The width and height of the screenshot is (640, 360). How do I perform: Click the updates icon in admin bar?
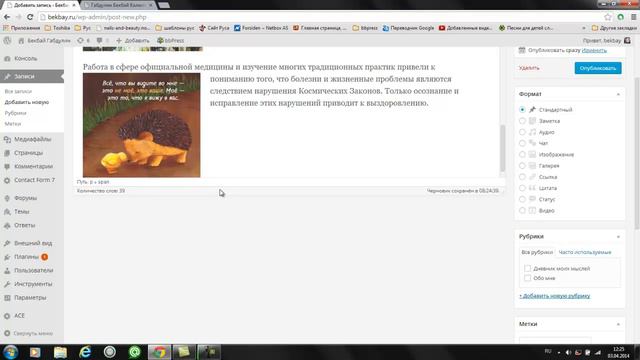[80, 40]
